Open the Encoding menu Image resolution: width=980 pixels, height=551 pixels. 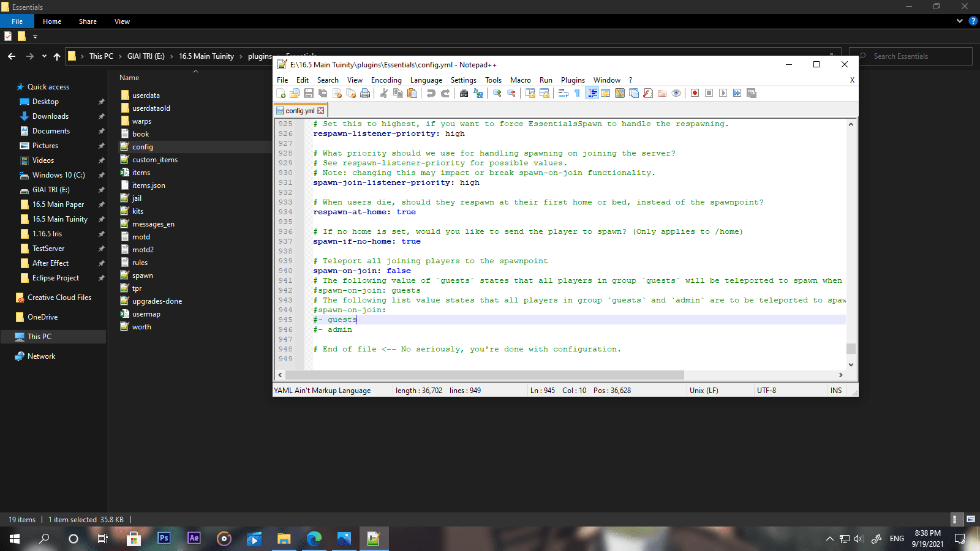386,80
